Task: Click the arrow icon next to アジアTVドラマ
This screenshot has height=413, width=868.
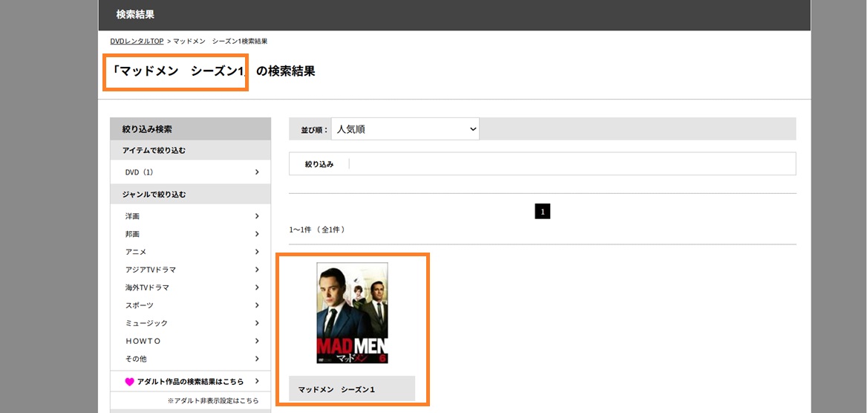Action: coord(257,270)
